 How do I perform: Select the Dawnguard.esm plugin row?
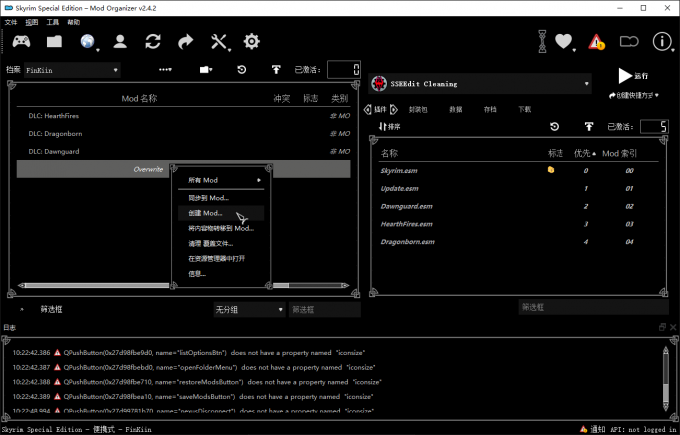(518, 206)
